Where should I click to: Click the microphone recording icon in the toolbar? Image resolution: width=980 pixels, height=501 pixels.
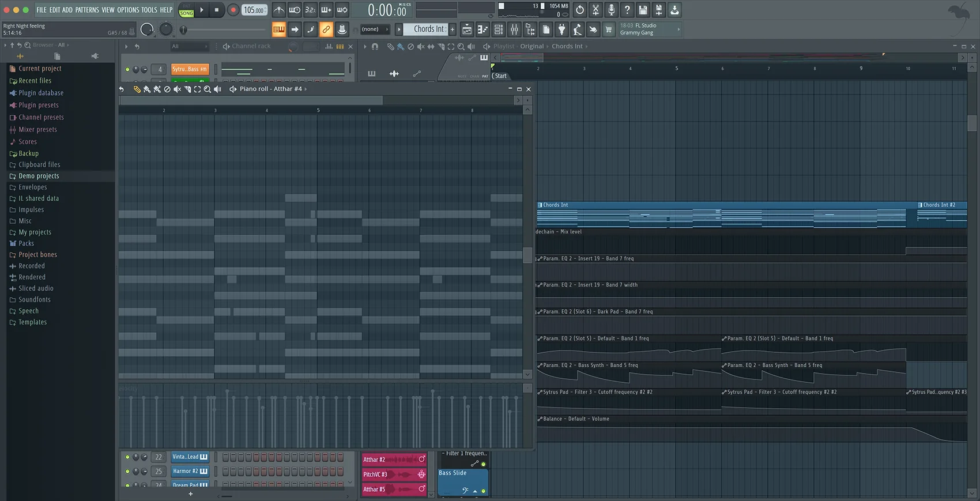pyautogui.click(x=611, y=10)
